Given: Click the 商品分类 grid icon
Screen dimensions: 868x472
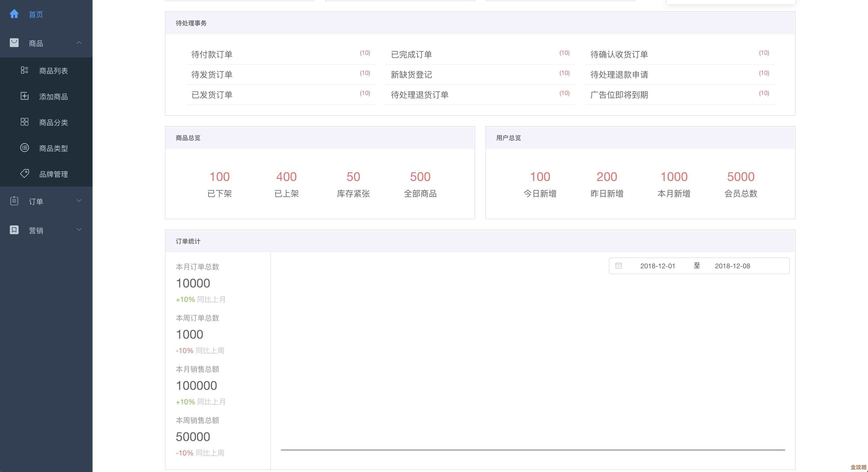Looking at the screenshot, I should [24, 122].
